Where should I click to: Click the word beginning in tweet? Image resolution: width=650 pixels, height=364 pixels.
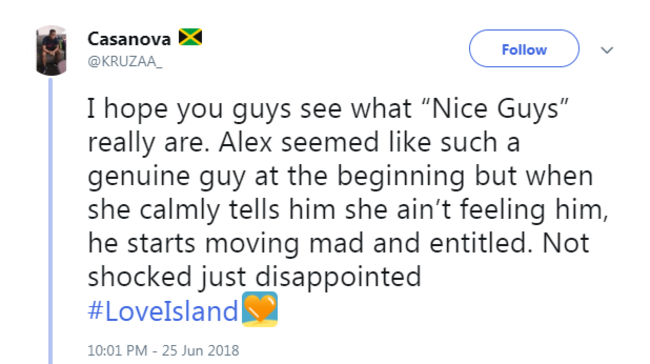400,177
